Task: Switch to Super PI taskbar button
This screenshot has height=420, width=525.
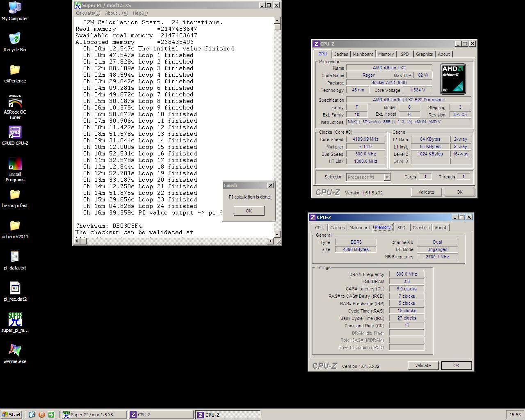Action: [x=94, y=415]
